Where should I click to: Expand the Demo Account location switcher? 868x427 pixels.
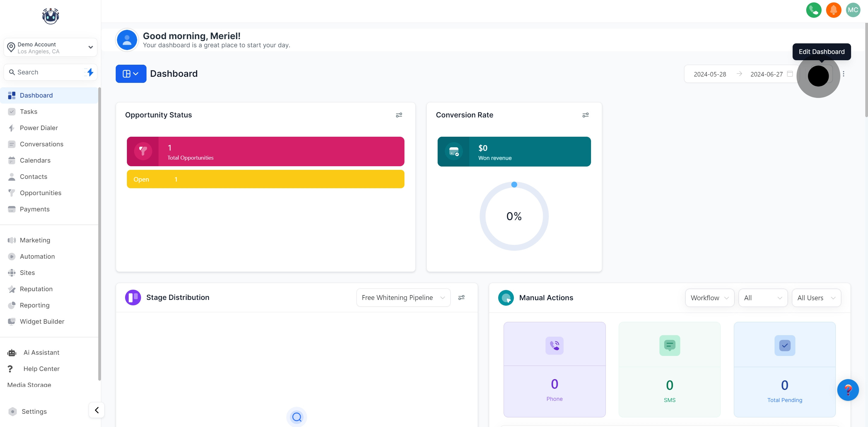[51, 48]
